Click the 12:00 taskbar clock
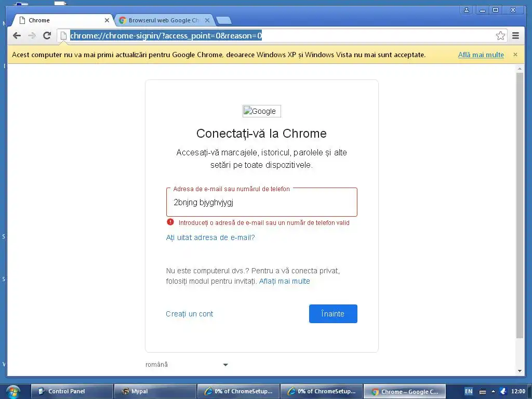 518,392
